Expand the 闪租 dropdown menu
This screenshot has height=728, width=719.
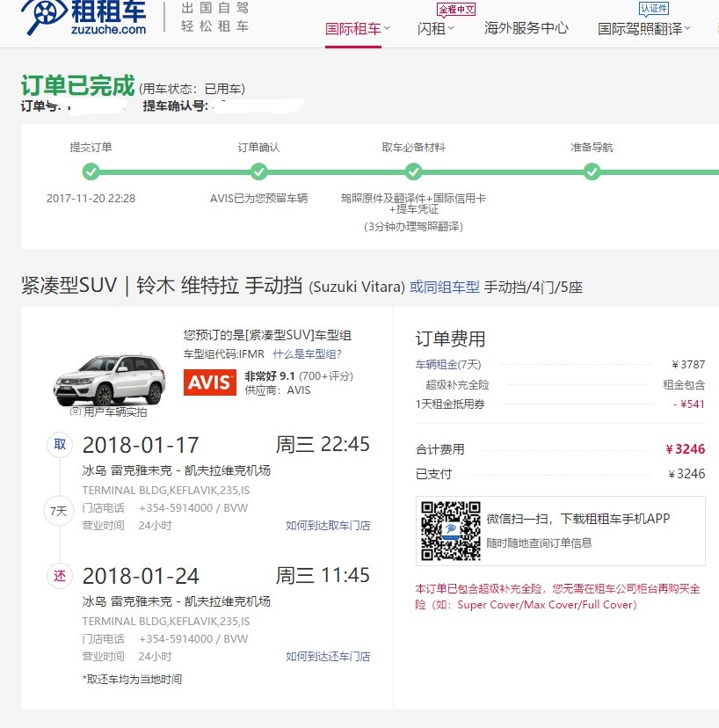[x=436, y=28]
